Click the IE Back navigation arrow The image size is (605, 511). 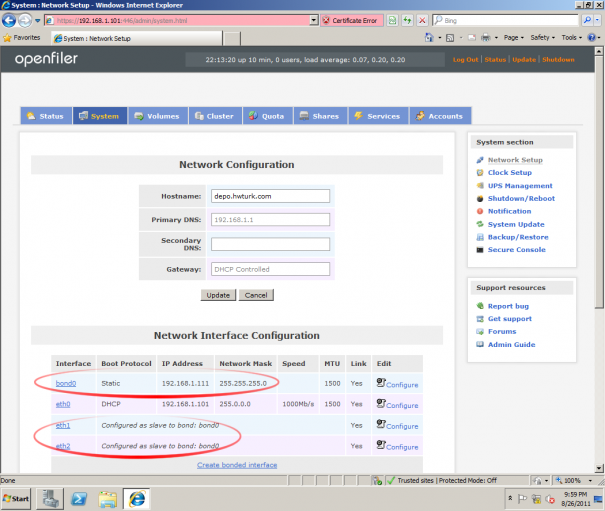(x=9, y=20)
